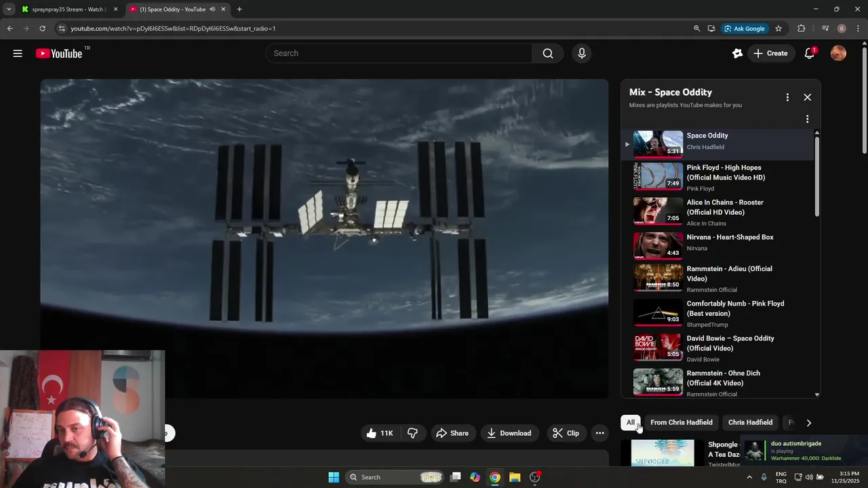Open Copilot from the taskbar

[x=475, y=477]
